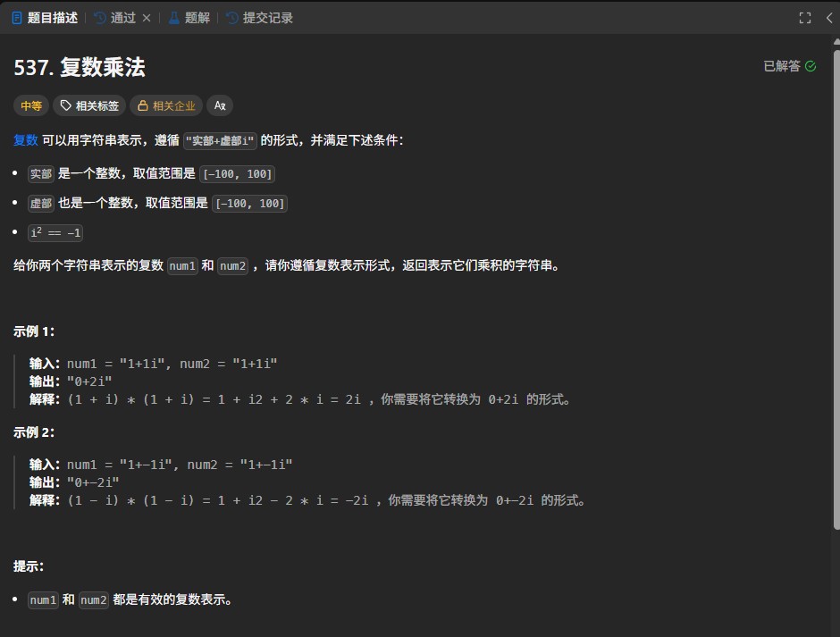The width and height of the screenshot is (840, 637).
Task: Toggle the translation language button
Action: 220,105
